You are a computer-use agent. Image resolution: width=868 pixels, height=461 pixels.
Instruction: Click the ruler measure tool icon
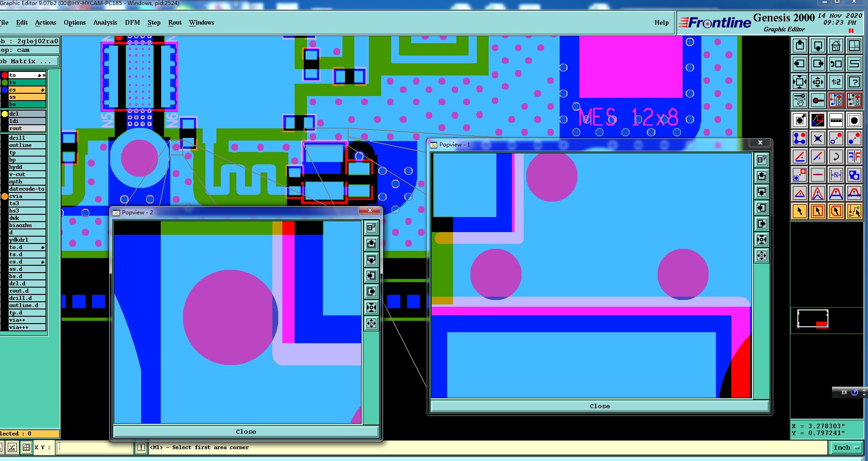click(836, 120)
